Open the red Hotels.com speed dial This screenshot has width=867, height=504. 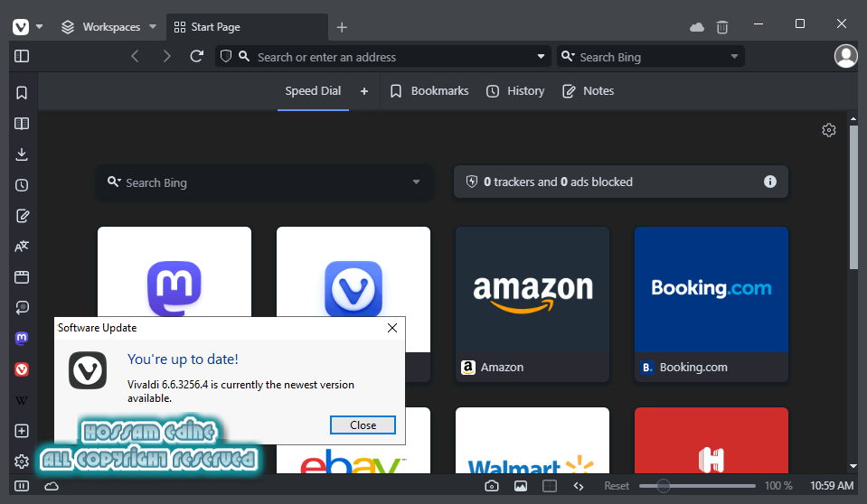click(x=712, y=441)
